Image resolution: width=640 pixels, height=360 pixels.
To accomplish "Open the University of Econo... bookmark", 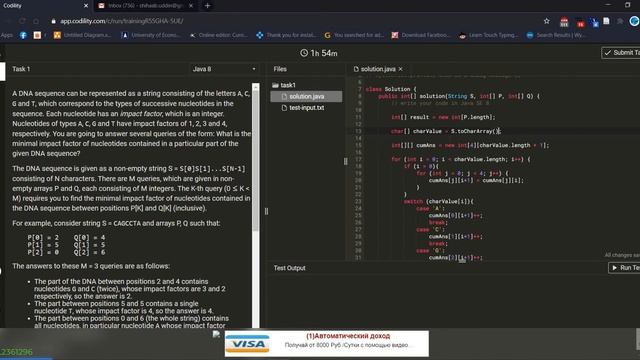I will pyautogui.click(x=150, y=36).
